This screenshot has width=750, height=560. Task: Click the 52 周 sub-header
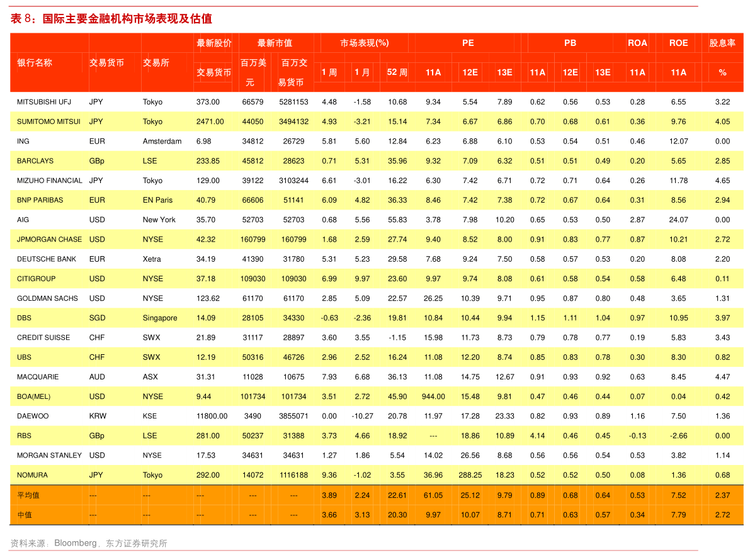tap(397, 72)
